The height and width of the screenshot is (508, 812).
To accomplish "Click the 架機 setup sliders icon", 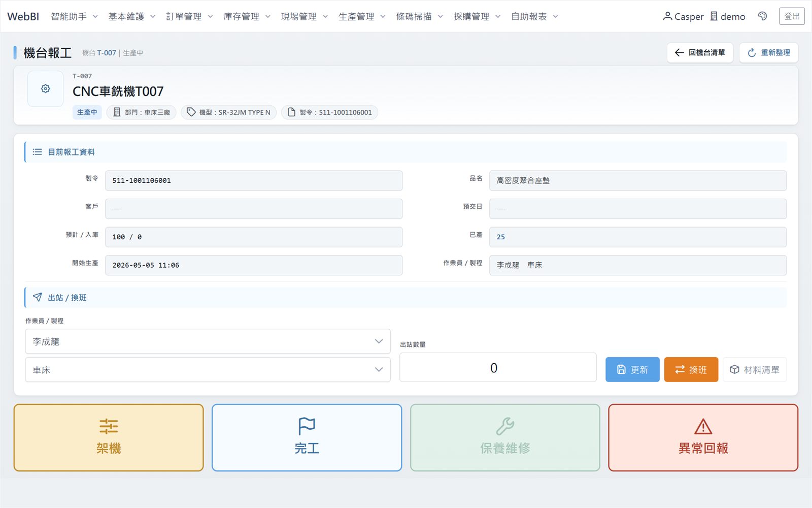I will point(109,426).
